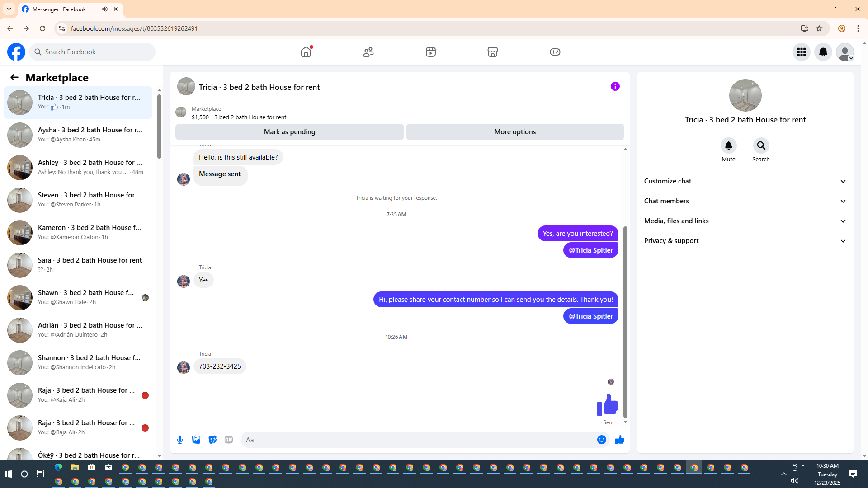Viewport: 868px width, 488px height.
Task: Click Mark as pending button
Action: click(289, 132)
